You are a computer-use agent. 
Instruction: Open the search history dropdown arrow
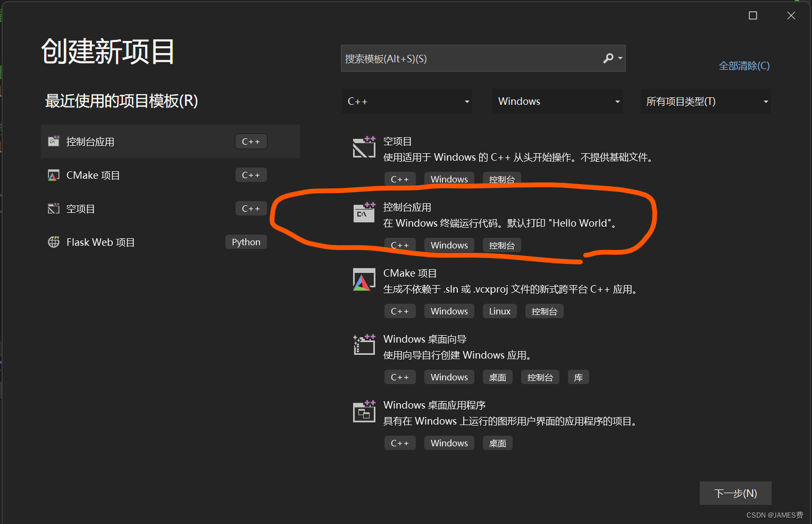coord(621,58)
